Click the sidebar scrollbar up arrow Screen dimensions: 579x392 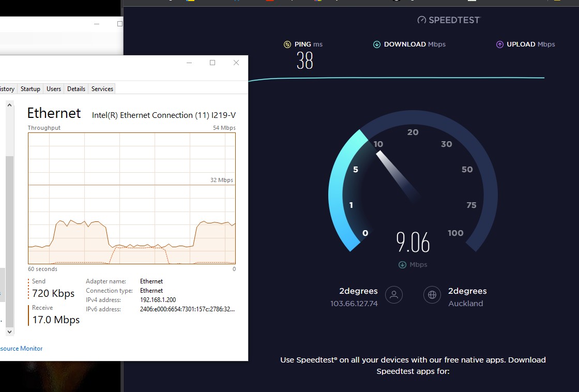pos(9,105)
